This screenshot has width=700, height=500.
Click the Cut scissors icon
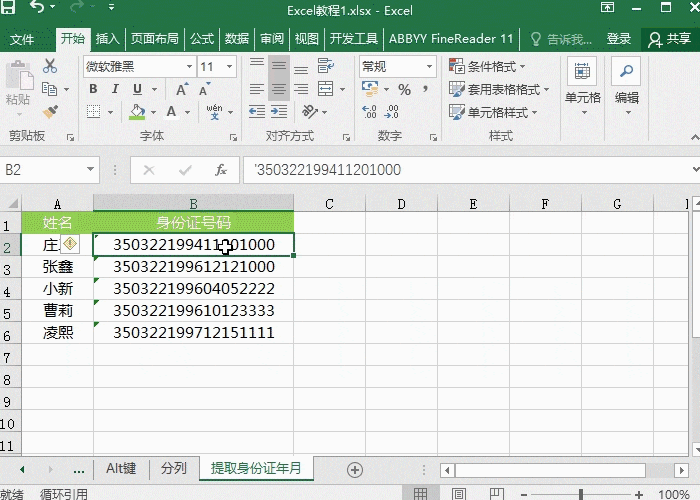click(50, 66)
